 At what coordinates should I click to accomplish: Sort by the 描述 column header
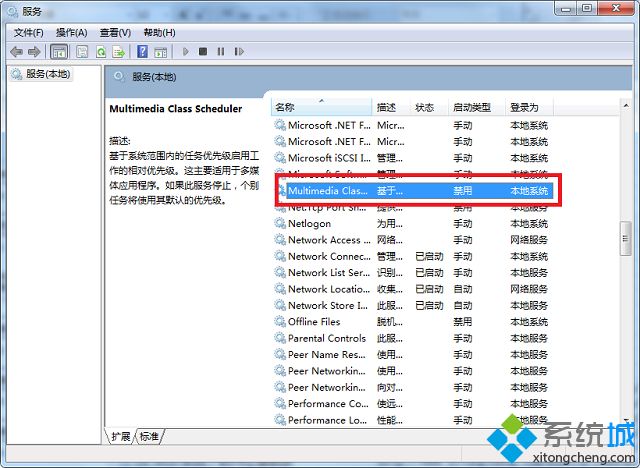click(x=391, y=107)
